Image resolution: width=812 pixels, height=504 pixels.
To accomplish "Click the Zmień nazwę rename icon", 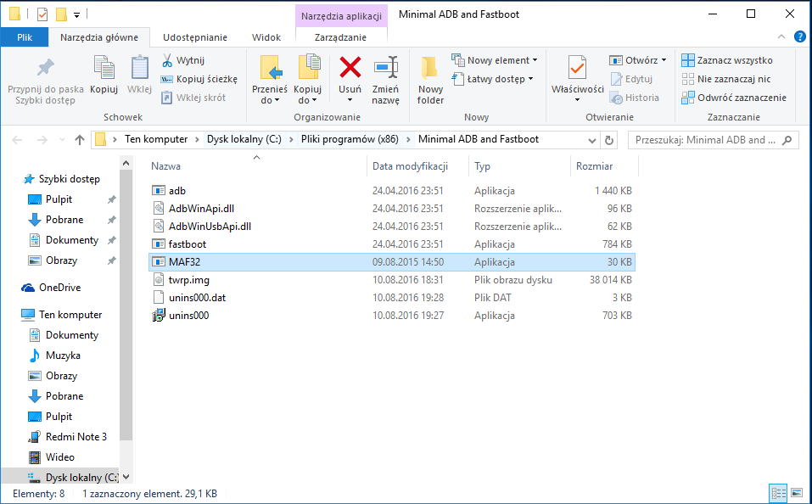I will click(x=385, y=67).
